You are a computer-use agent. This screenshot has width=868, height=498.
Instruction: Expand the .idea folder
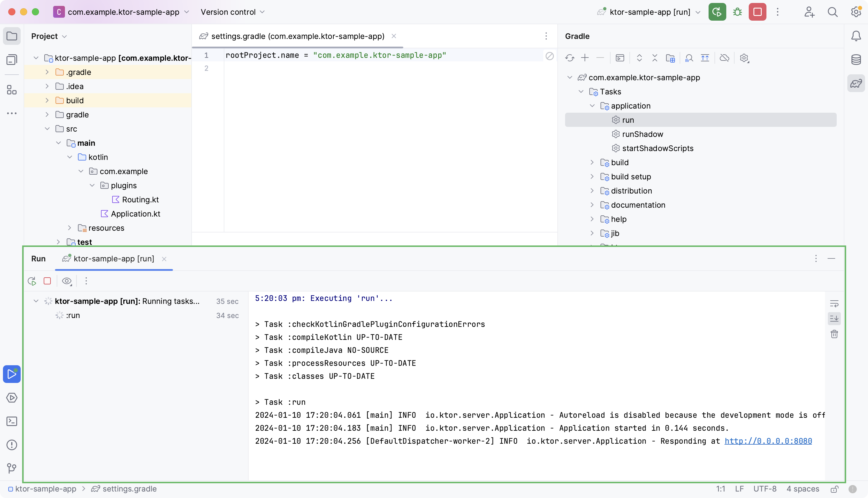tap(47, 86)
